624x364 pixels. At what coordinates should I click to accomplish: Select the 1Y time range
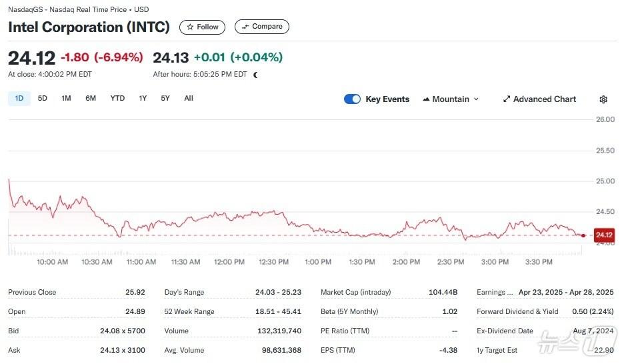[x=143, y=99]
